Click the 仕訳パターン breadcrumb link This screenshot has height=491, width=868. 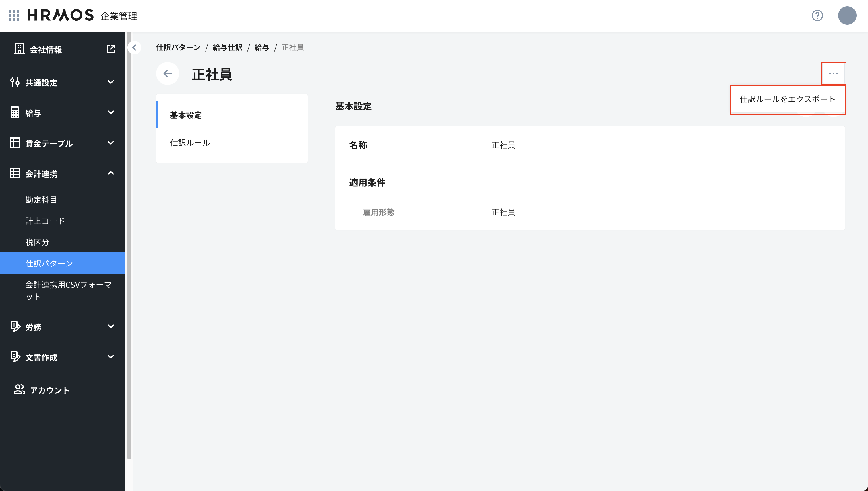click(178, 47)
